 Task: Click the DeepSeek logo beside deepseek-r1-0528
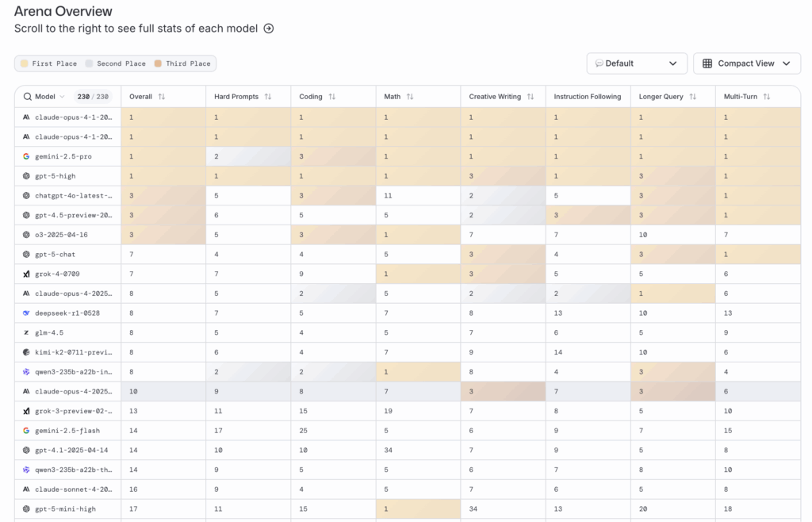click(x=26, y=313)
